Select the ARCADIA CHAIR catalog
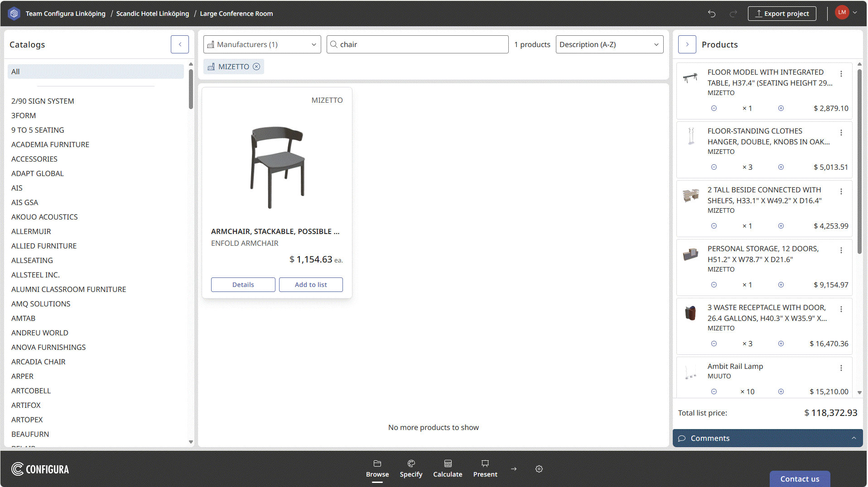The height and width of the screenshot is (487, 868). point(39,362)
